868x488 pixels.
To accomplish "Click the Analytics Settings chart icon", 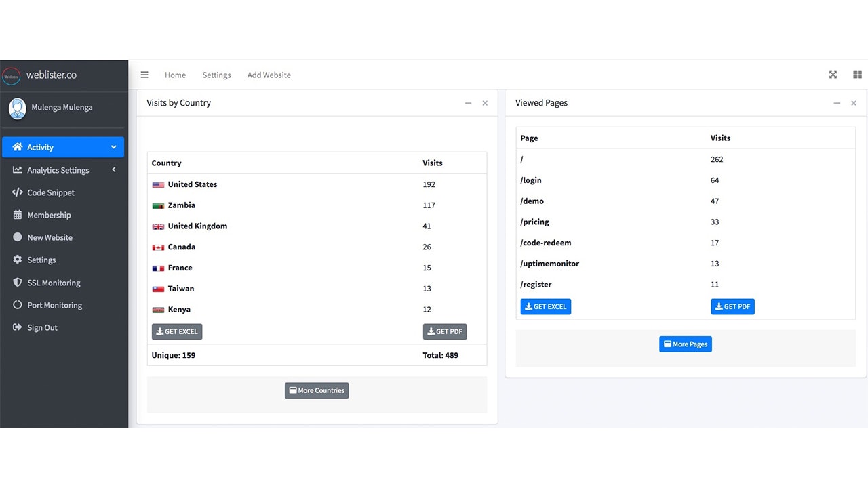I will [18, 170].
